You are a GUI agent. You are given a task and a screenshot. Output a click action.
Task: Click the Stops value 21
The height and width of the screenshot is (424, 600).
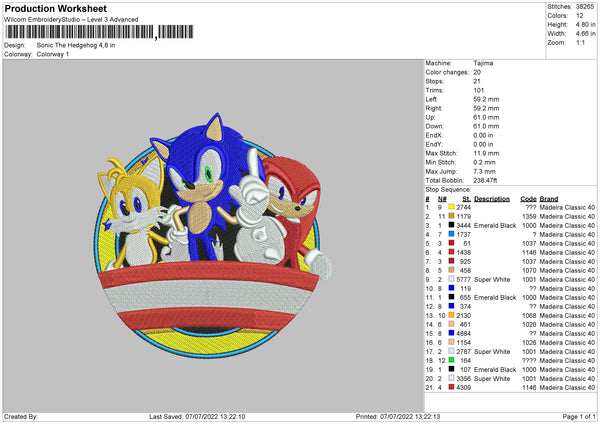(x=477, y=81)
